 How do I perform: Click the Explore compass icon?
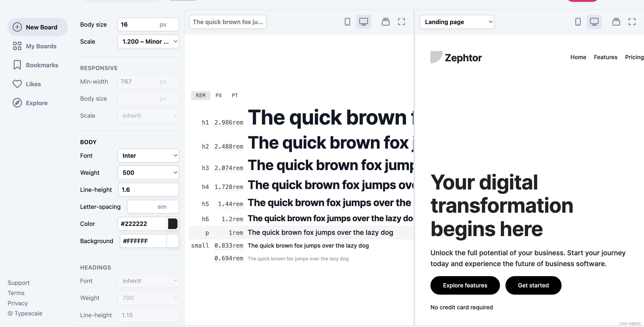(17, 103)
